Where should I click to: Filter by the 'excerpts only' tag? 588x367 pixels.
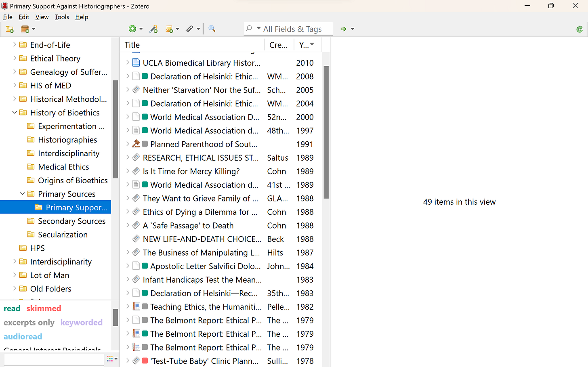[29, 323]
